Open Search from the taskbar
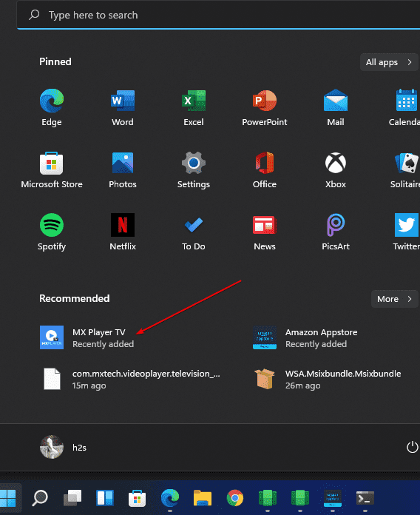Image resolution: width=420 pixels, height=515 pixels. (40, 498)
